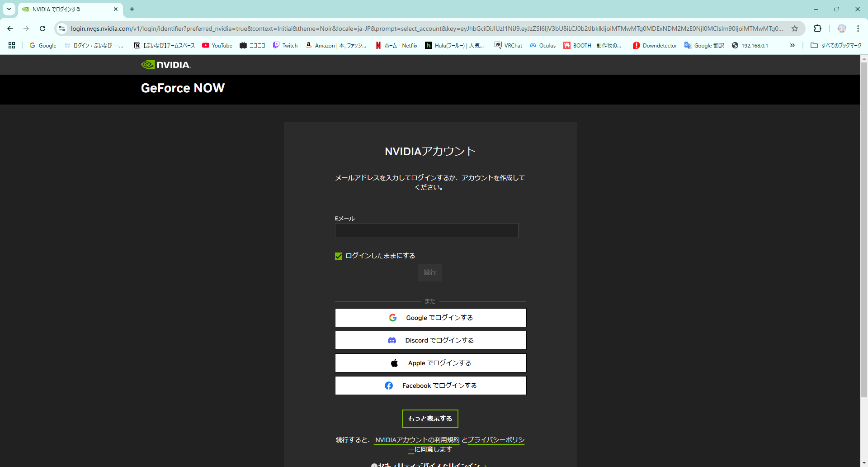Click the Google でログインする button
868x467 pixels.
(430, 317)
